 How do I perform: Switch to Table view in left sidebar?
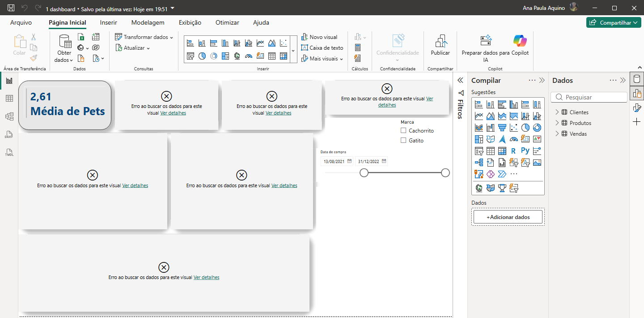point(9,99)
